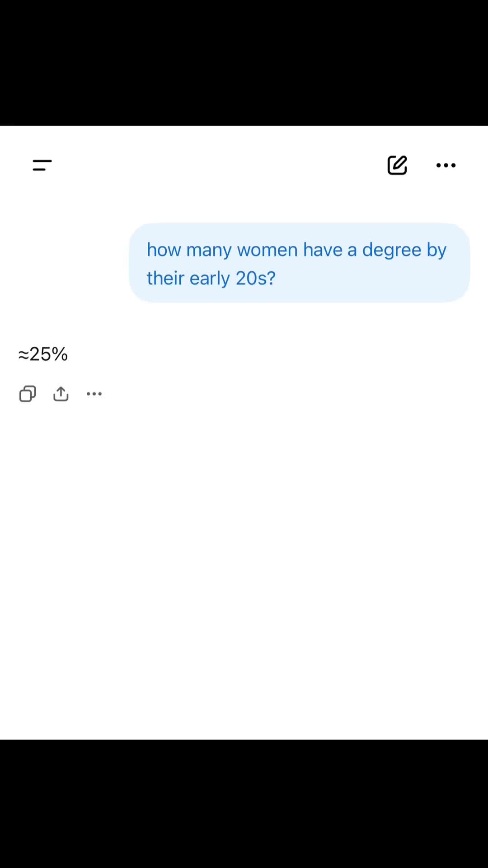Start a new chat with compose icon
This screenshot has height=868, width=488.
tap(397, 165)
